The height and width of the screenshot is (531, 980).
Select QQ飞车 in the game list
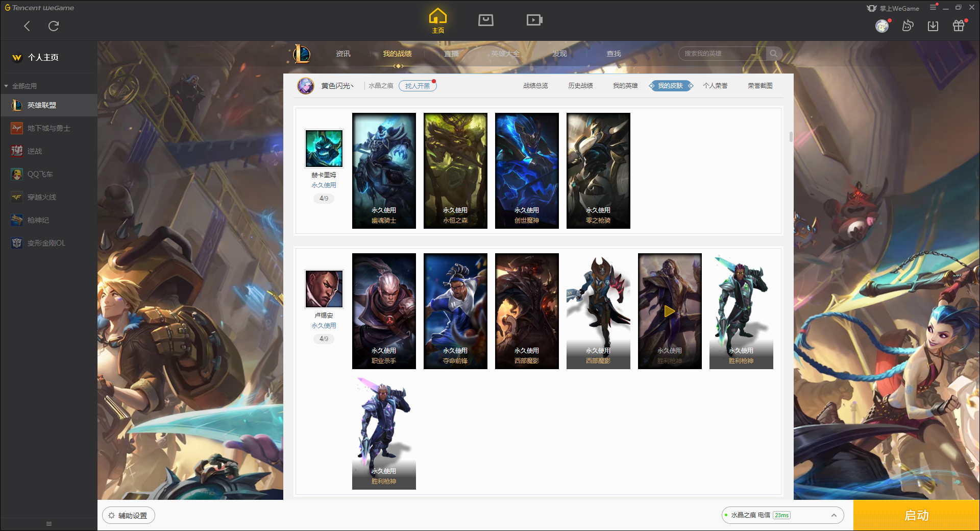tap(48, 174)
